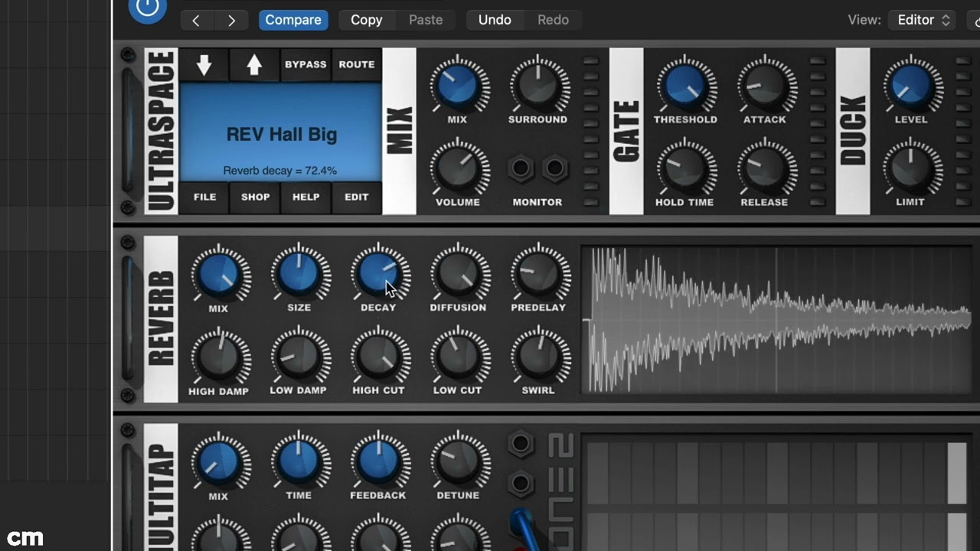Click the REV Hall Big preset display
The width and height of the screenshot is (980, 551).
281,132
